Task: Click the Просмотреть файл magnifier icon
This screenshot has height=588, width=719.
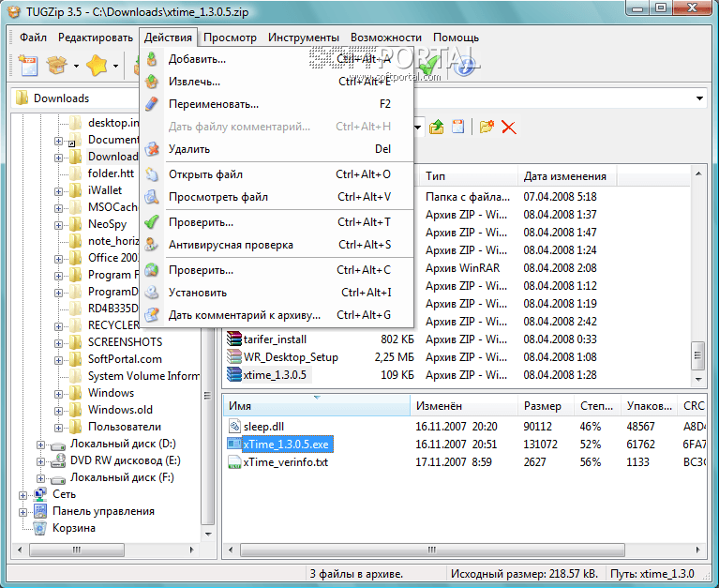Action: click(x=152, y=197)
